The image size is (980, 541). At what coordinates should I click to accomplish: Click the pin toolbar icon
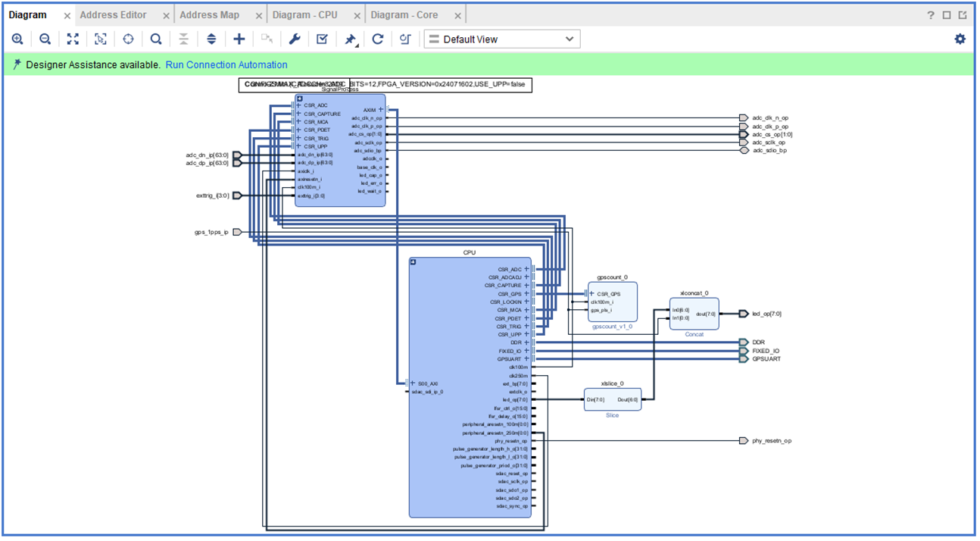(x=350, y=39)
